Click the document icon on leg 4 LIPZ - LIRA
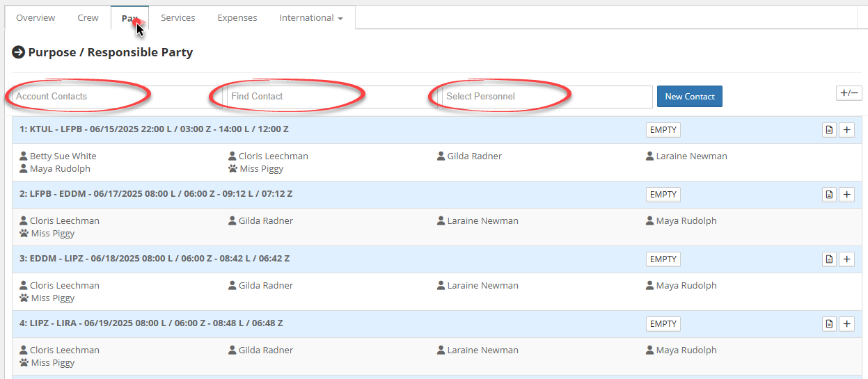This screenshot has height=379, width=868. coord(829,324)
